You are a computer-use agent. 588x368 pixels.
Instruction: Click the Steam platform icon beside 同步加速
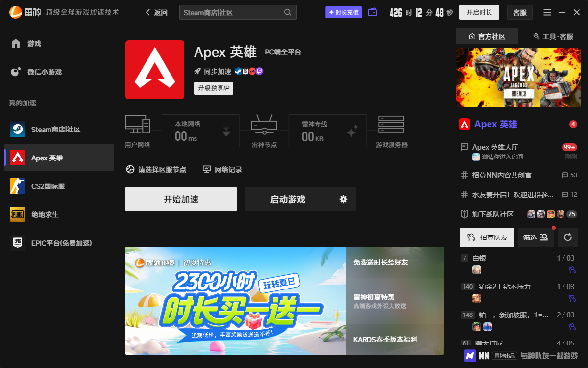tap(238, 71)
